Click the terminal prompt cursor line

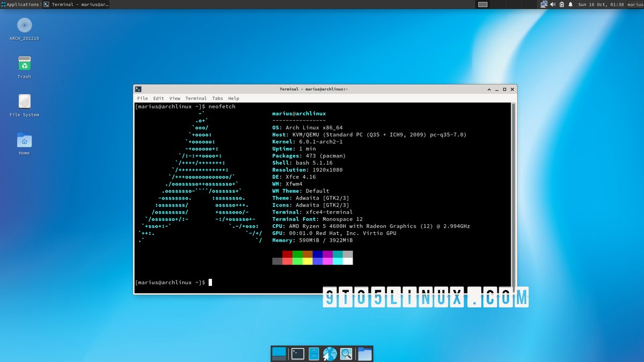pos(173,282)
